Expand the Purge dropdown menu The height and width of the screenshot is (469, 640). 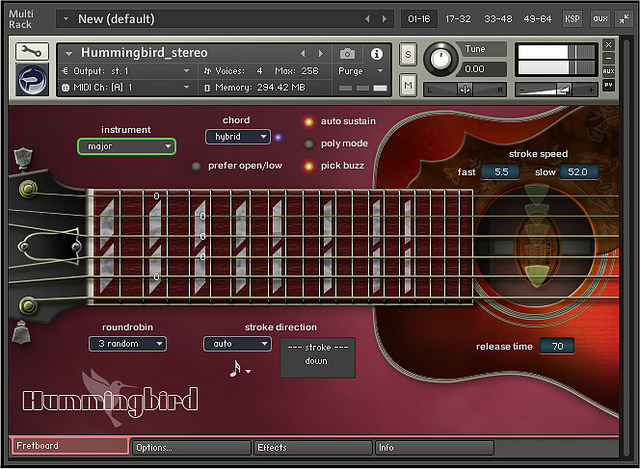point(380,71)
